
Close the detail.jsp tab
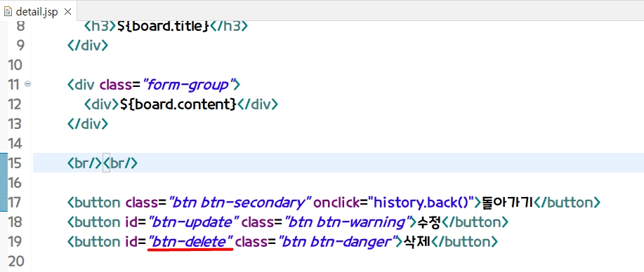[x=67, y=12]
